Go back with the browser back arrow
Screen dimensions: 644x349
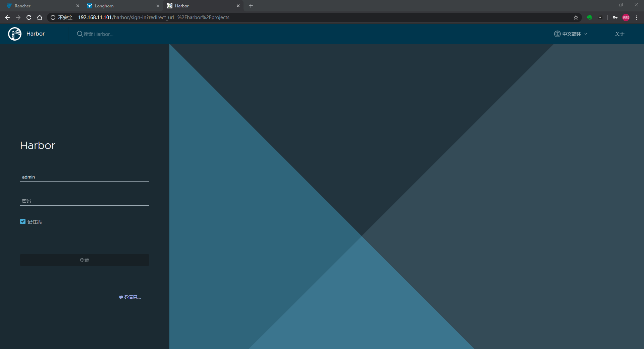coord(7,17)
